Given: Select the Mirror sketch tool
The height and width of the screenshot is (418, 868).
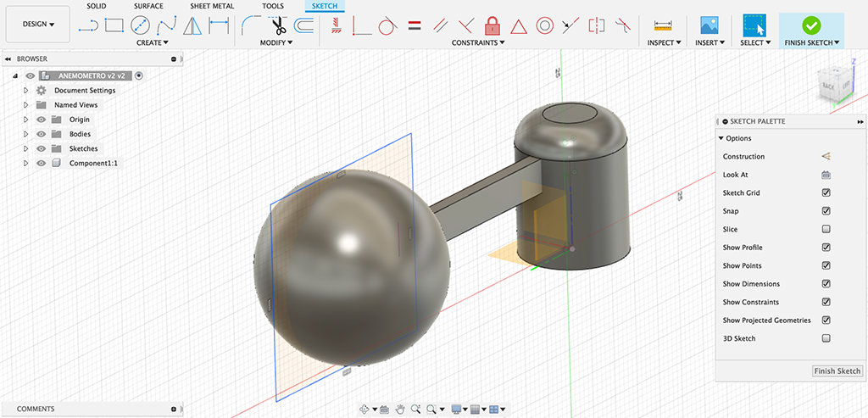Looking at the screenshot, I should (x=192, y=25).
